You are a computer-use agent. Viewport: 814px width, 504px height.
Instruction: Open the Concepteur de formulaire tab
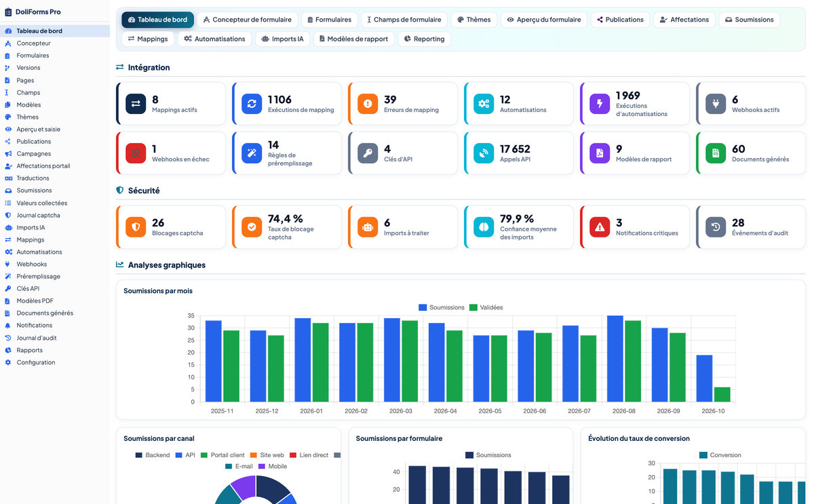247,20
